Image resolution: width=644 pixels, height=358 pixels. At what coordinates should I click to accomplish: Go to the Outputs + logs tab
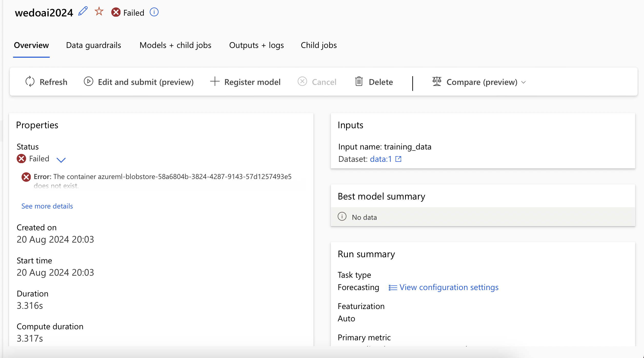coord(256,45)
